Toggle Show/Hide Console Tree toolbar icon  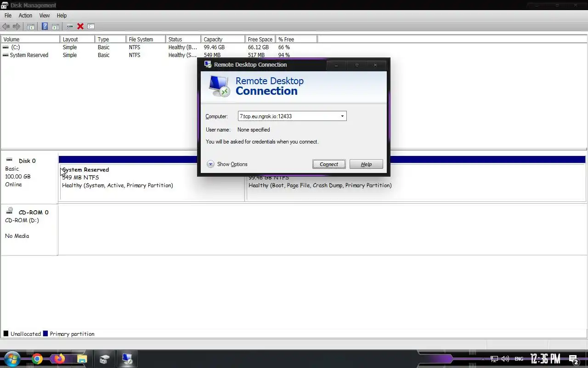tap(31, 27)
